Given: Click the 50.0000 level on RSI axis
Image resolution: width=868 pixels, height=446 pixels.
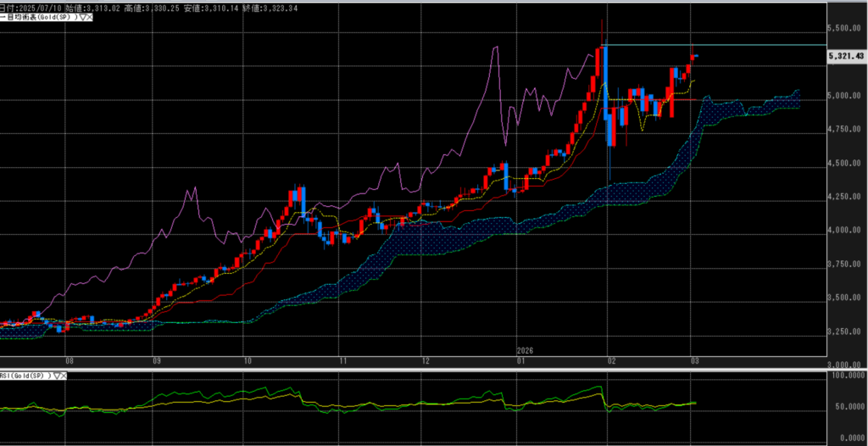Looking at the screenshot, I should [844, 406].
